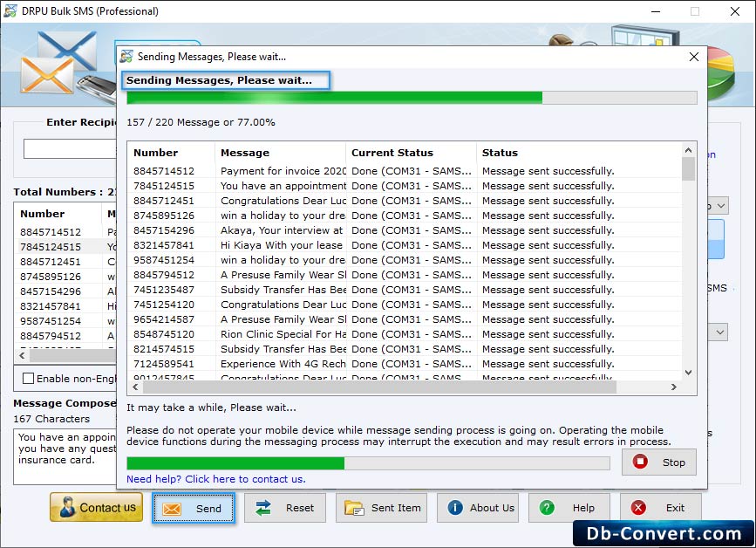Click the scroll left arrow in the status list
Image resolution: width=756 pixels, height=548 pixels.
tap(135, 387)
